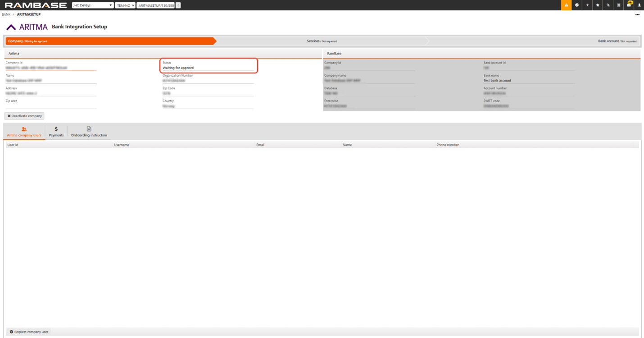The width and height of the screenshot is (644, 338).
Task: Open the list menu icon in the top bar
Action: [x=618, y=5]
